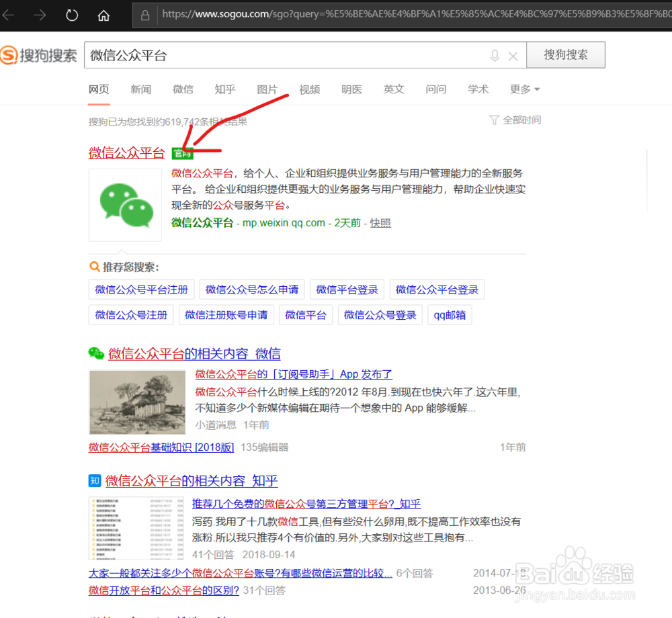This screenshot has height=618, width=672.
Task: Open 微信公众平台基础知识 [2018版] link
Action: pos(161,447)
